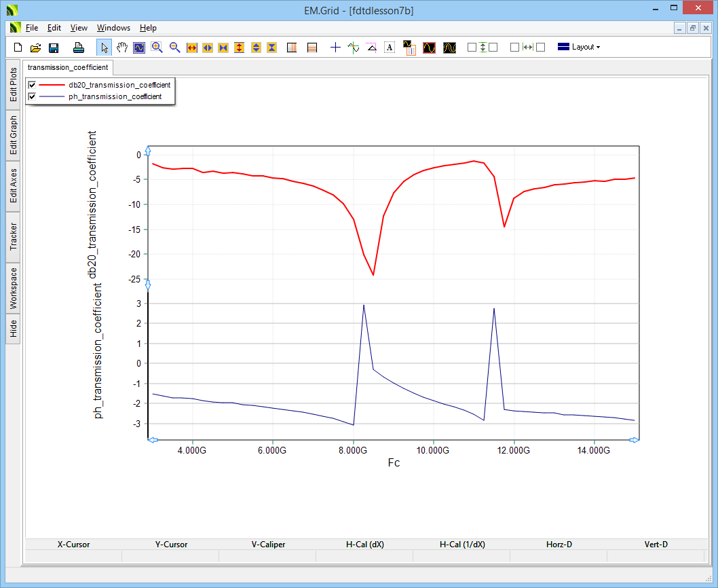The height and width of the screenshot is (588, 718).
Task: Open the File menu
Action: point(32,28)
